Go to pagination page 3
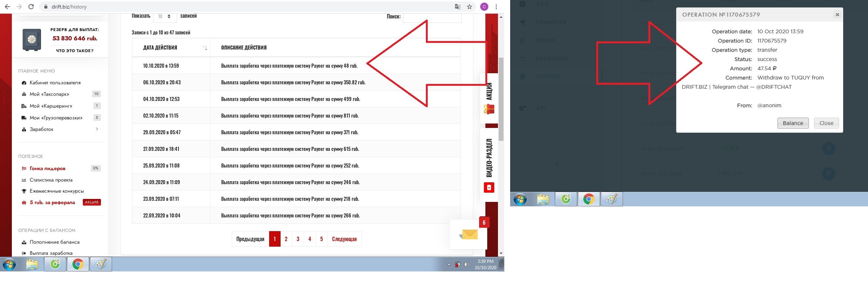The image size is (868, 284). click(x=298, y=239)
